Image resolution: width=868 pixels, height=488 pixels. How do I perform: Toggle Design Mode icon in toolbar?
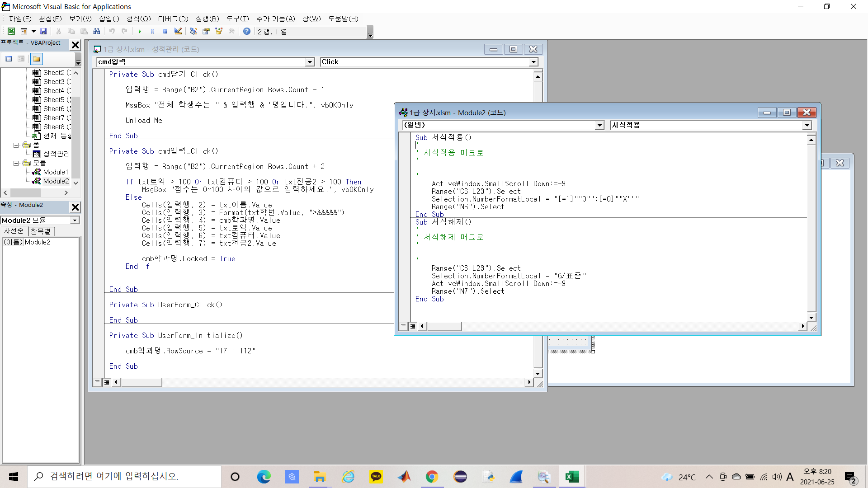click(x=178, y=31)
